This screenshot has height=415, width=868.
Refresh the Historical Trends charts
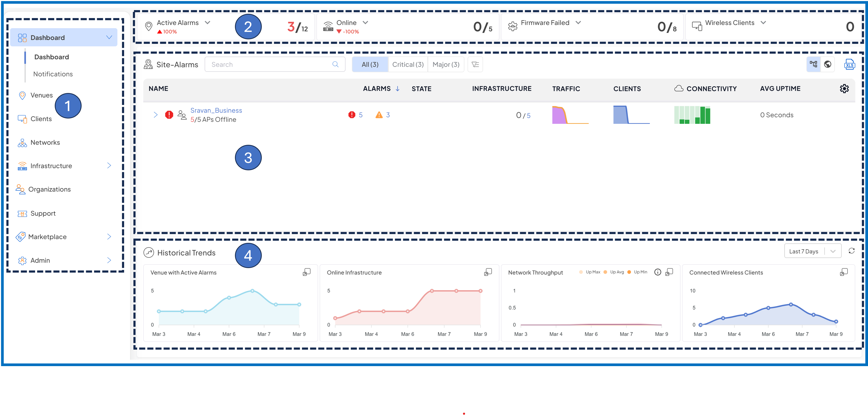click(852, 251)
